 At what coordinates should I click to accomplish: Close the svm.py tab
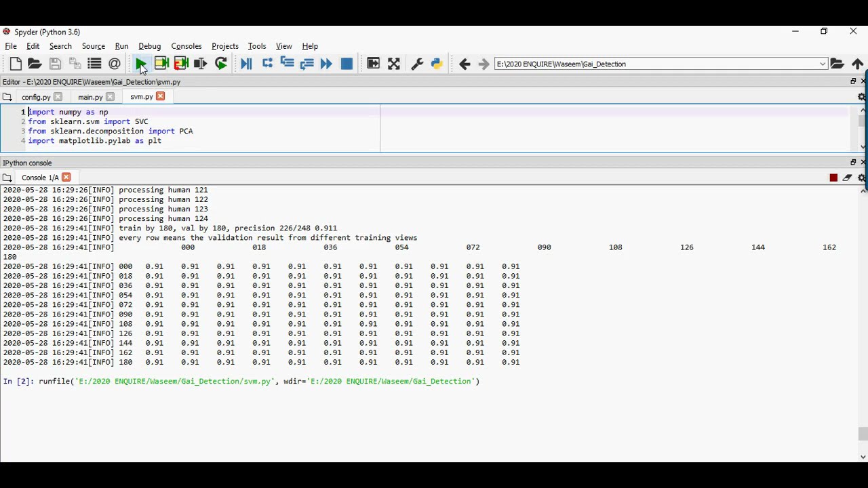click(160, 96)
